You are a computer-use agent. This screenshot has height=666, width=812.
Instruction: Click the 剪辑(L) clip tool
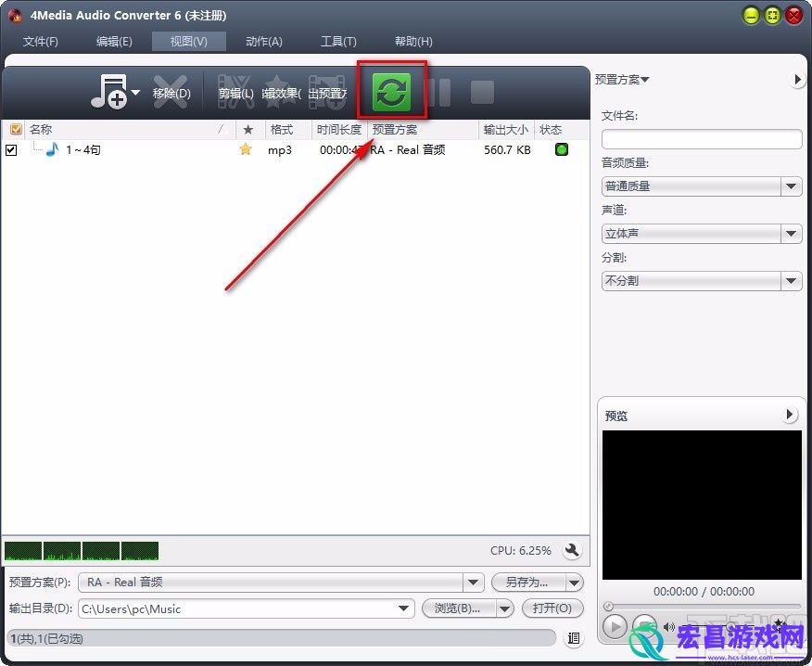click(x=235, y=92)
